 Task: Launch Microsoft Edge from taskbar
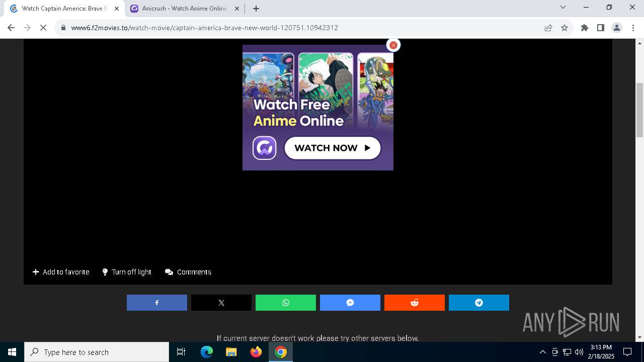click(207, 352)
